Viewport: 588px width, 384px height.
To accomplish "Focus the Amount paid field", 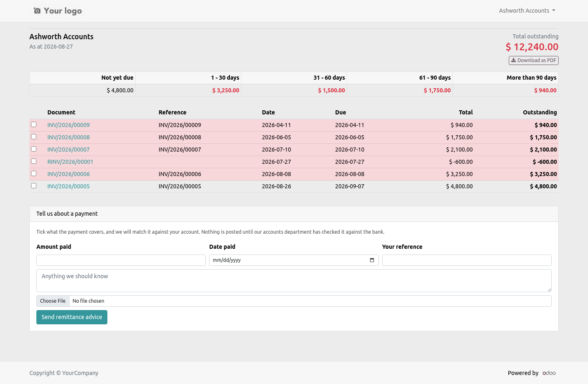I will [x=121, y=260].
